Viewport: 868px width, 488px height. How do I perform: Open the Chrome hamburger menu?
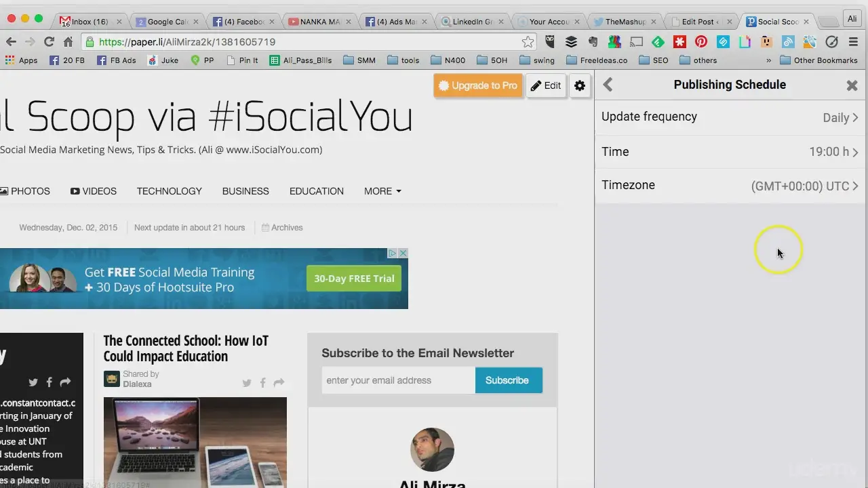pyautogui.click(x=852, y=42)
